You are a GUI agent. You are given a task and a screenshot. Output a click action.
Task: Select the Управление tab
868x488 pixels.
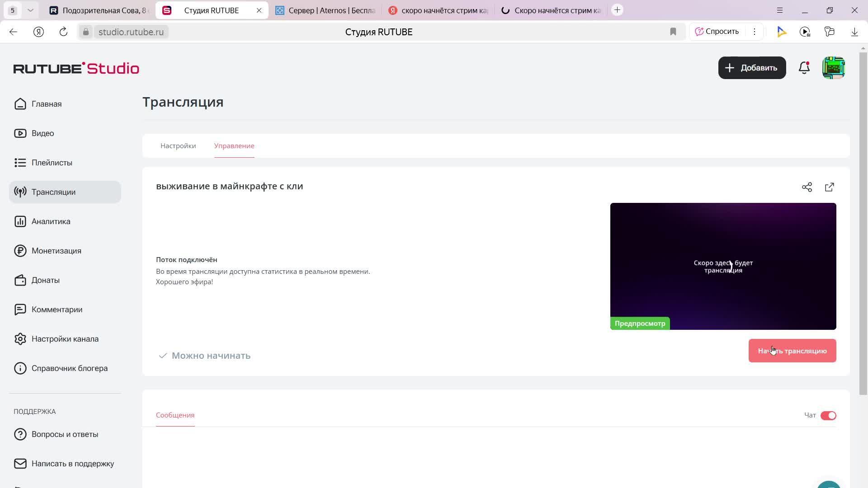[234, 145]
